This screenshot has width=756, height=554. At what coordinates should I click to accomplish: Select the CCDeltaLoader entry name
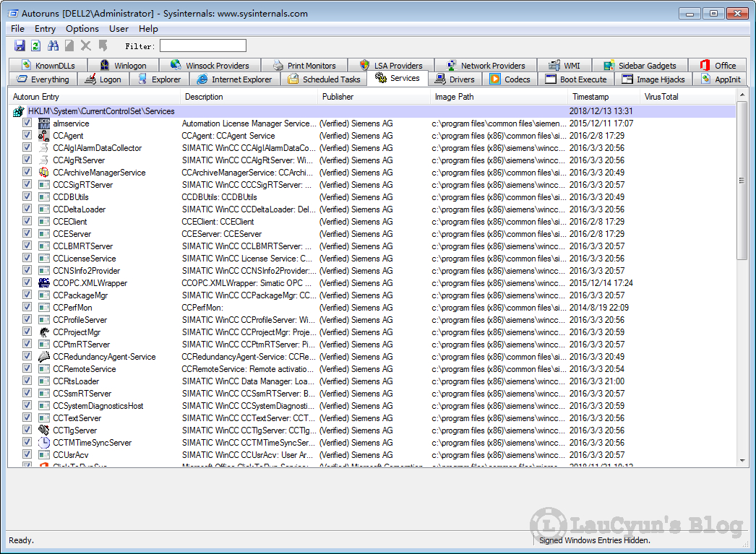(79, 209)
